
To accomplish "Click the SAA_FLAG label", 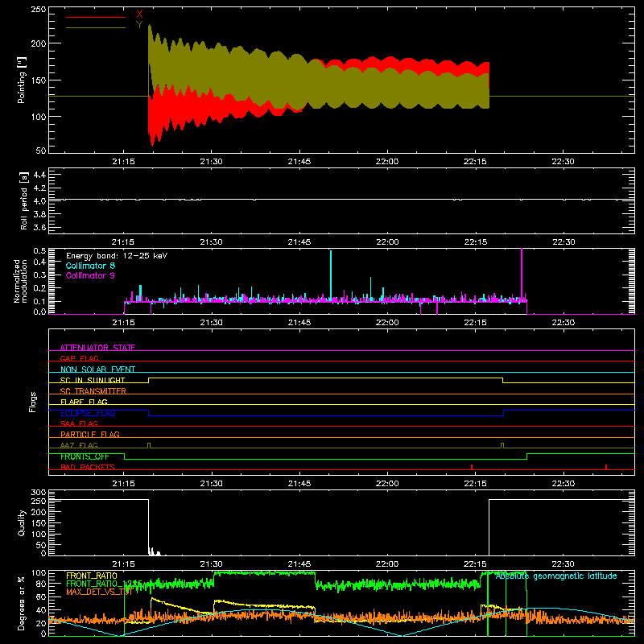I will pyautogui.click(x=79, y=423).
